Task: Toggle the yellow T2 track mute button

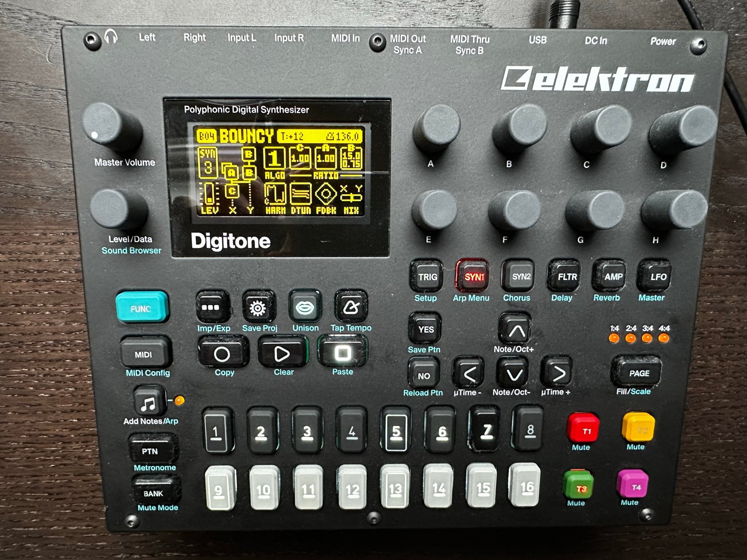Action: pyautogui.click(x=638, y=428)
